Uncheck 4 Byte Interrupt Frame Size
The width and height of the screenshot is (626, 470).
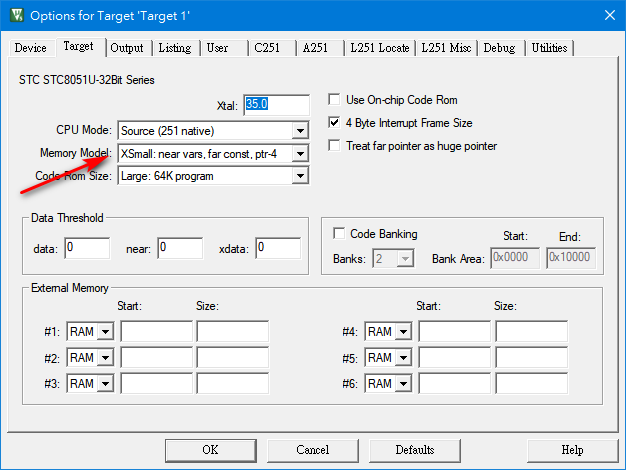(x=334, y=122)
